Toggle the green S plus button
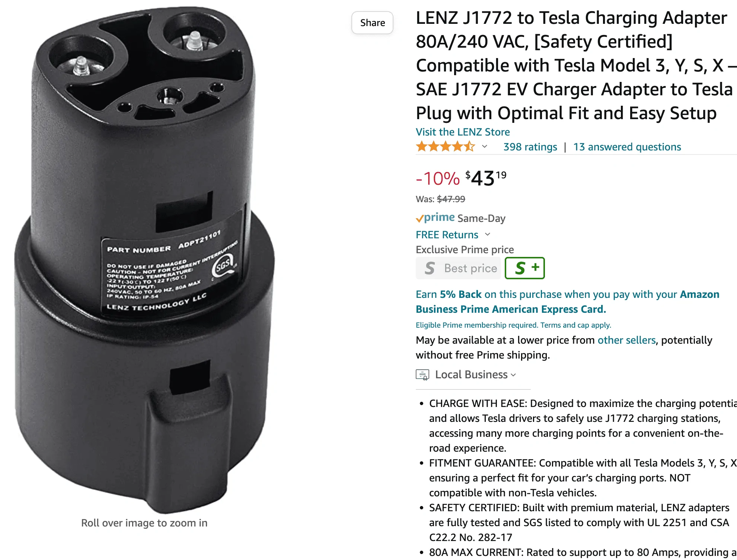 (524, 268)
